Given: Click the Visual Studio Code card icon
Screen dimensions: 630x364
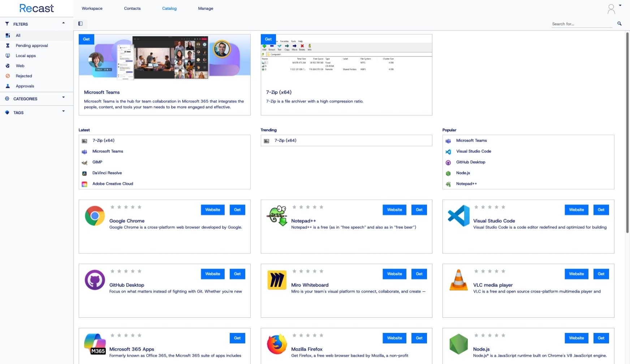Looking at the screenshot, I should point(459,216).
